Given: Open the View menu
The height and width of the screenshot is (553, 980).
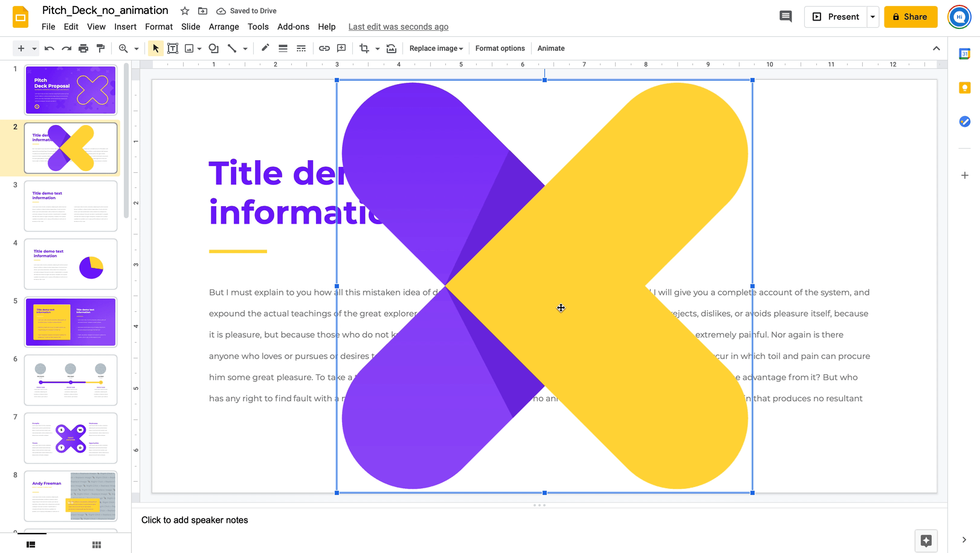Looking at the screenshot, I should tap(96, 27).
